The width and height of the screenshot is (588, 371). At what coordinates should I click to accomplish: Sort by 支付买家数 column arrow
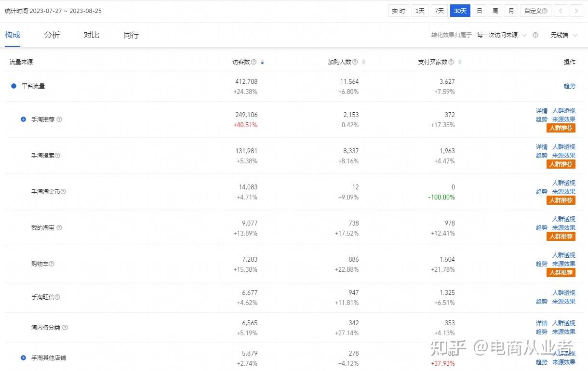(460, 62)
